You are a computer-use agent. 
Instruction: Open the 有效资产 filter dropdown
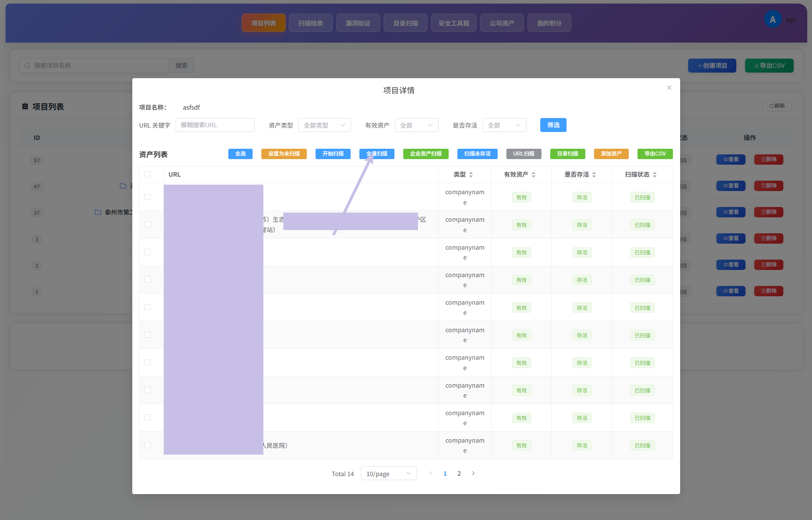pyautogui.click(x=416, y=125)
